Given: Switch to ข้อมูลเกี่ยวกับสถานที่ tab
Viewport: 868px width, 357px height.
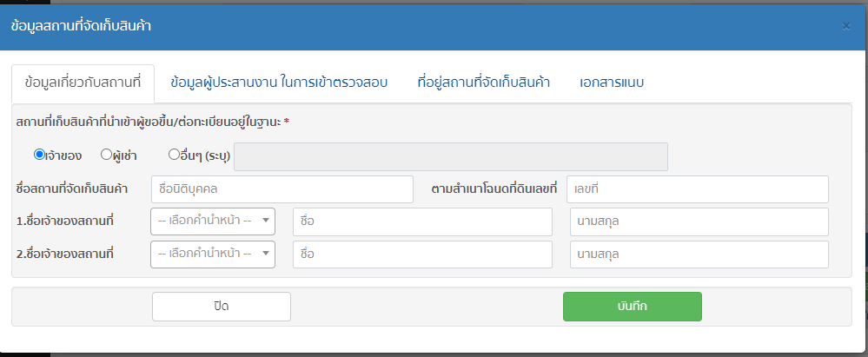Looking at the screenshot, I should click(83, 83).
